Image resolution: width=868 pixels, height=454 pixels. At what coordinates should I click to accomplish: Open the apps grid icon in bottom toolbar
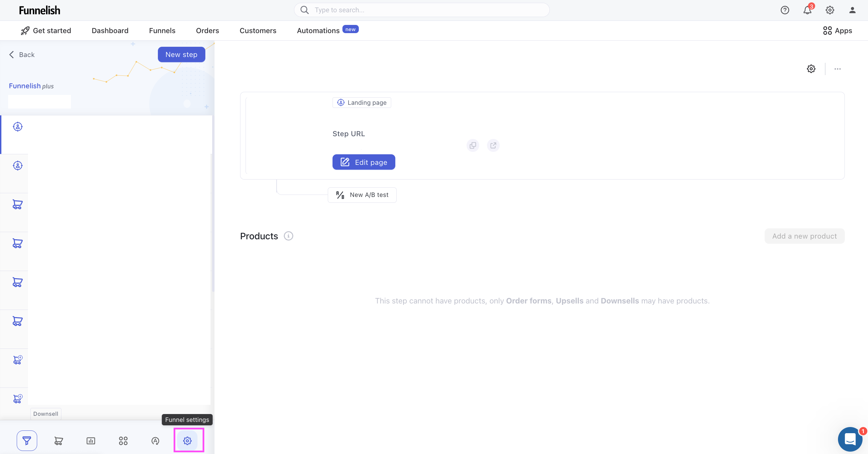click(x=123, y=441)
